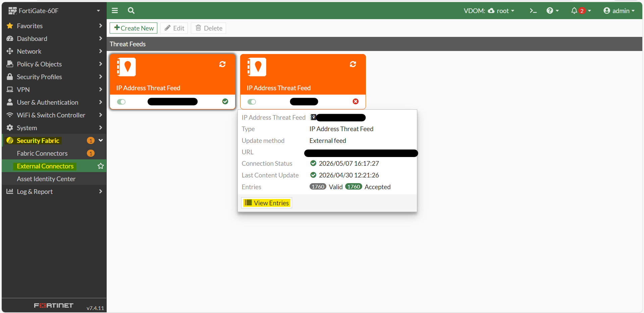Click the Create New button

coord(133,28)
